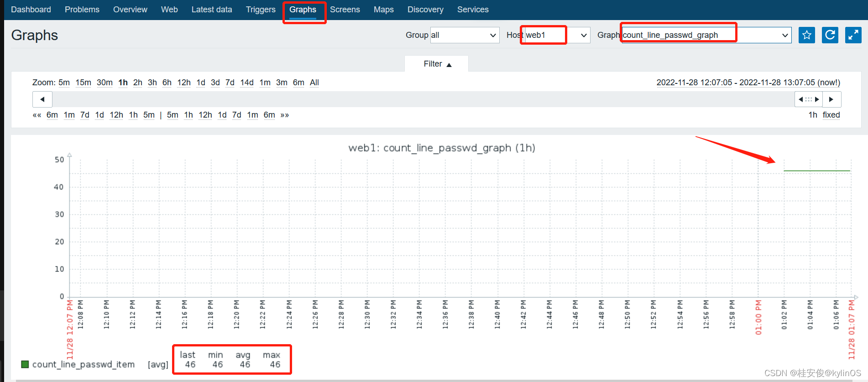Switch to the Latest data tab
The width and height of the screenshot is (868, 382).
(x=212, y=10)
